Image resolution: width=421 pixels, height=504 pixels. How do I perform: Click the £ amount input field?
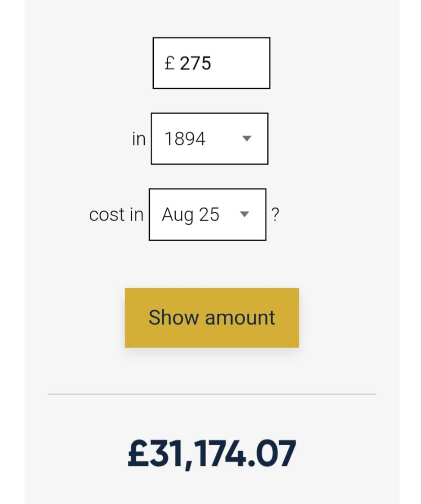click(x=211, y=63)
